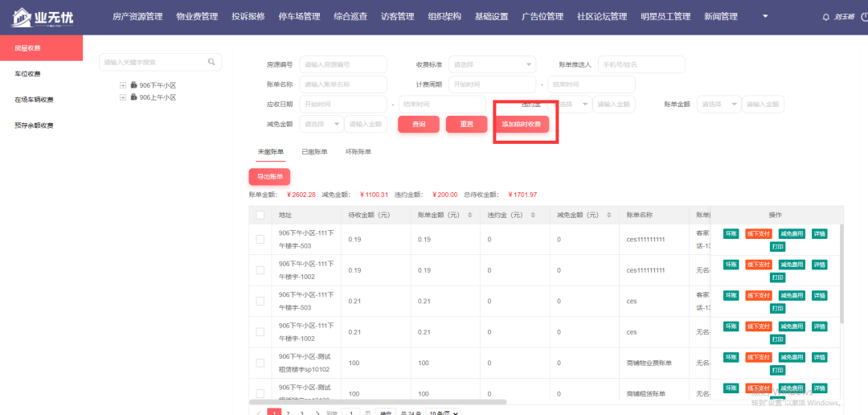Check the 商铺物业费账单 row checkbox

click(260, 363)
